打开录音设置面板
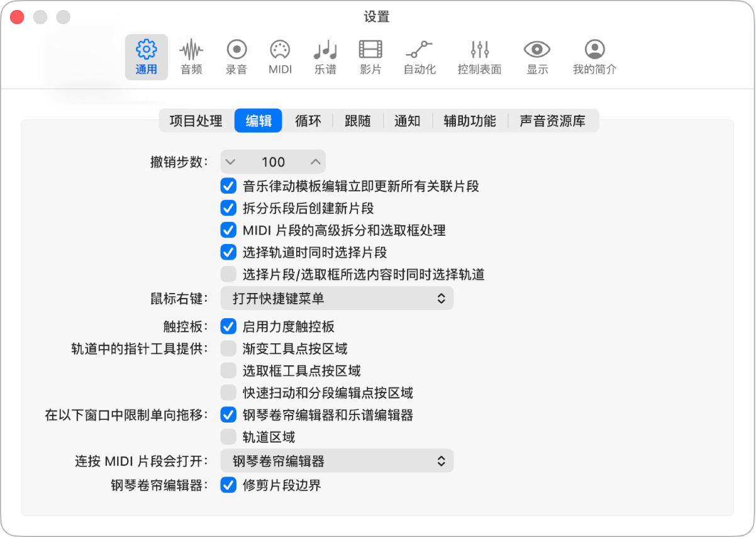Viewport: 756px width, 537px height. [236, 57]
